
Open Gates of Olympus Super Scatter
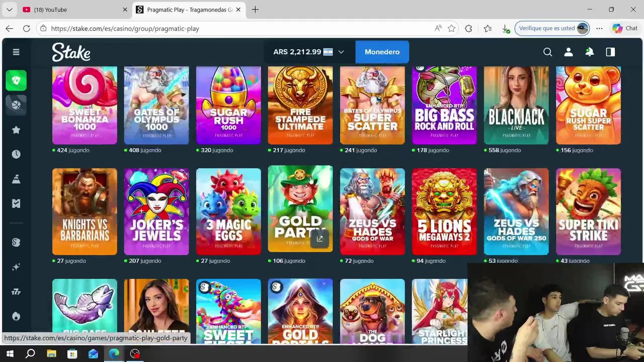pyautogui.click(x=372, y=105)
